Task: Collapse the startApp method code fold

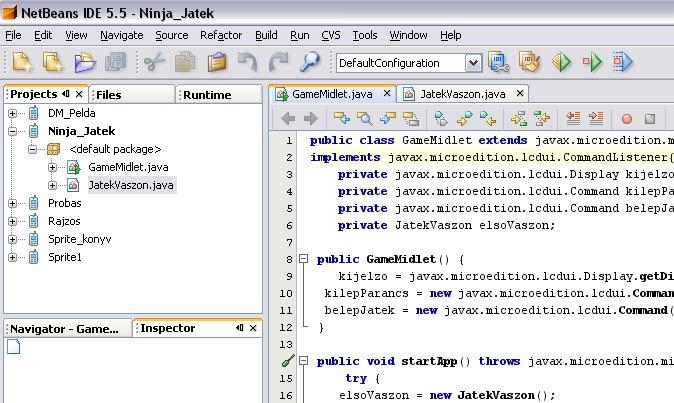Action: coord(303,361)
